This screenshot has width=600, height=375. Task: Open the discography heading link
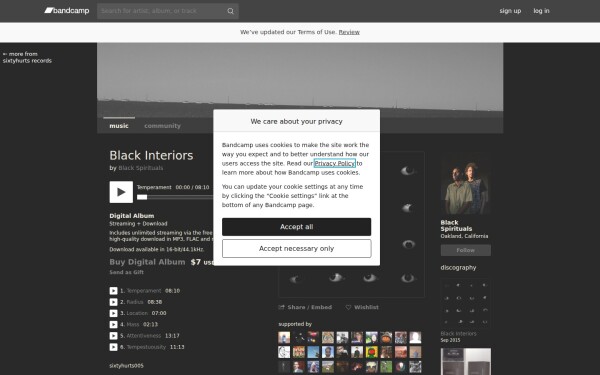458,267
